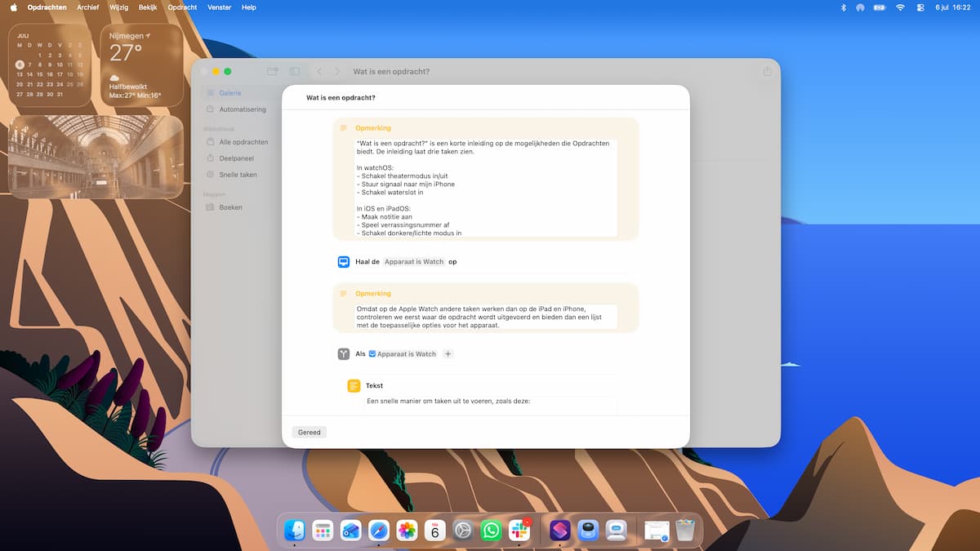
Task: Click the photo widget of the hall
Action: pyautogui.click(x=96, y=157)
